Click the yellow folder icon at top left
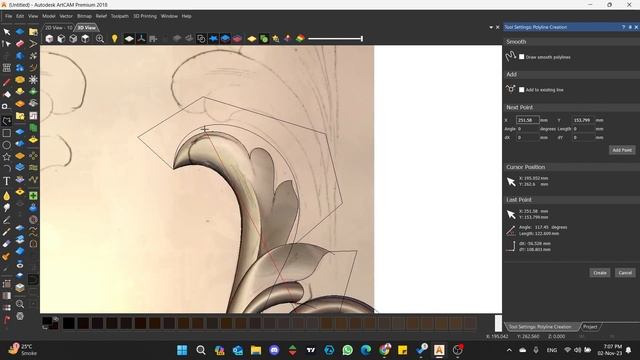Screen dimensions: 640x360 click(x=33, y=32)
